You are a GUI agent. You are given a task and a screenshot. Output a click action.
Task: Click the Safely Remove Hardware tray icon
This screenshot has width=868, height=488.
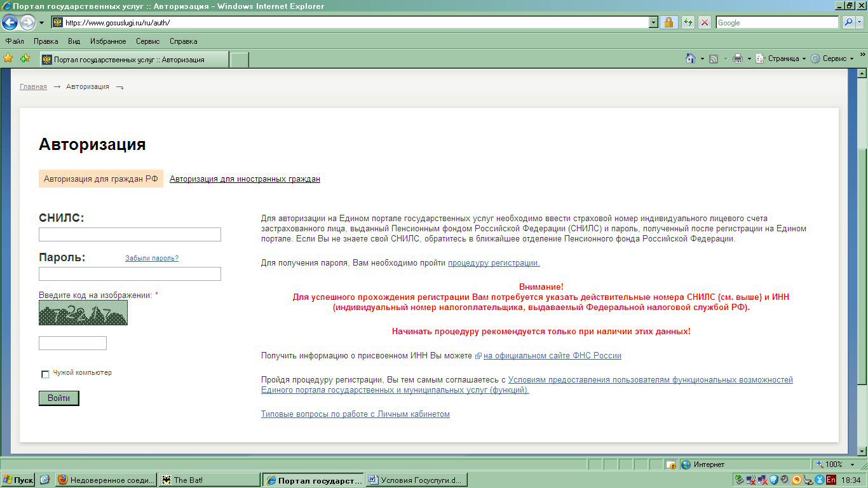[x=739, y=480]
